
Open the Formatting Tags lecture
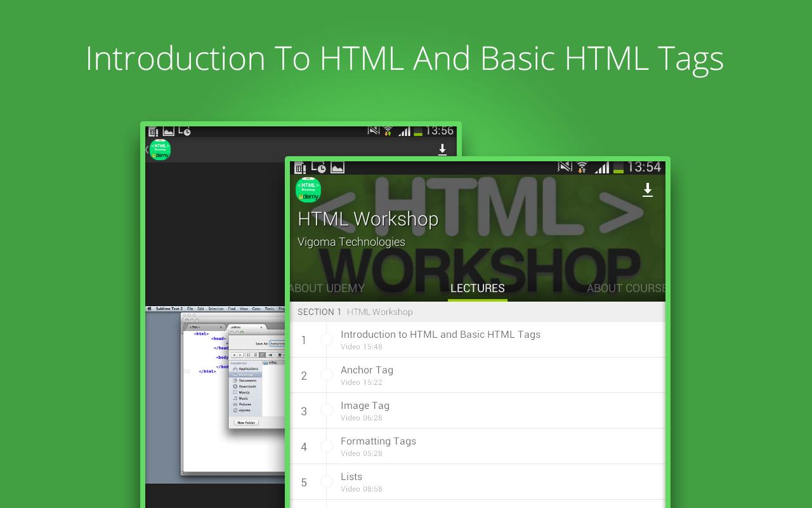pos(378,446)
